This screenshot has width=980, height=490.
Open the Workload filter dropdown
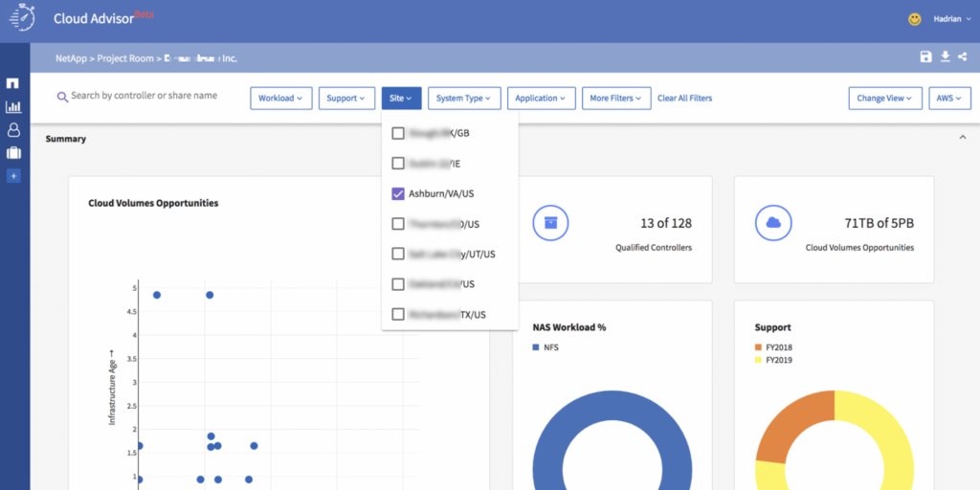click(x=281, y=99)
